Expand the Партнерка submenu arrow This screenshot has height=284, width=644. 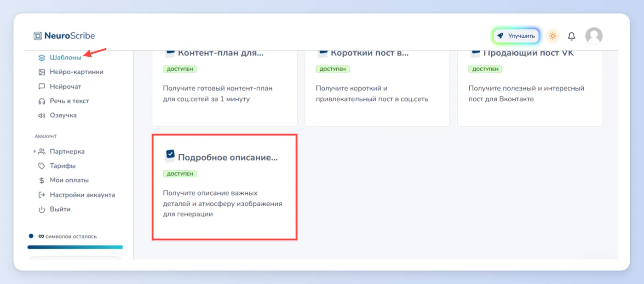pos(34,151)
